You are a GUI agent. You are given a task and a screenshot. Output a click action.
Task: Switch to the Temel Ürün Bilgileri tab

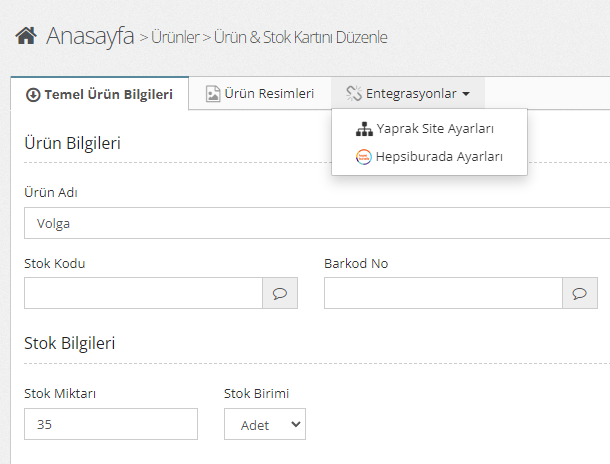[99, 94]
